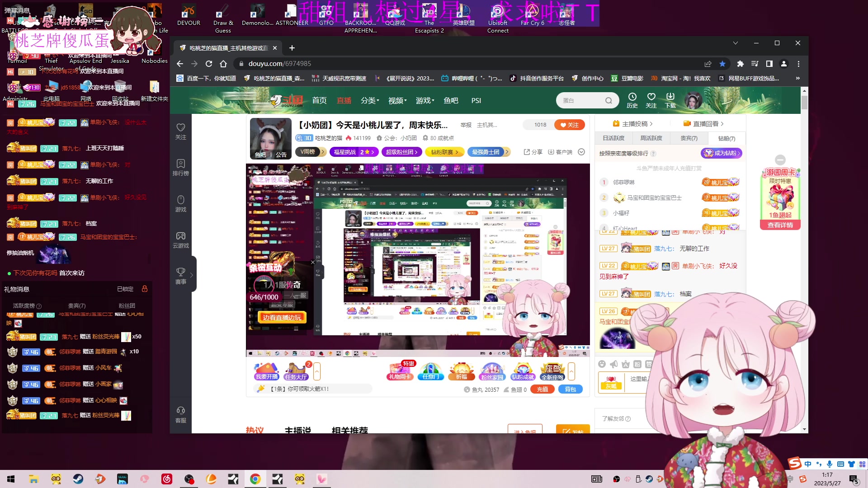Open 鱼吧 in Douyu navigation

pyautogui.click(x=451, y=100)
